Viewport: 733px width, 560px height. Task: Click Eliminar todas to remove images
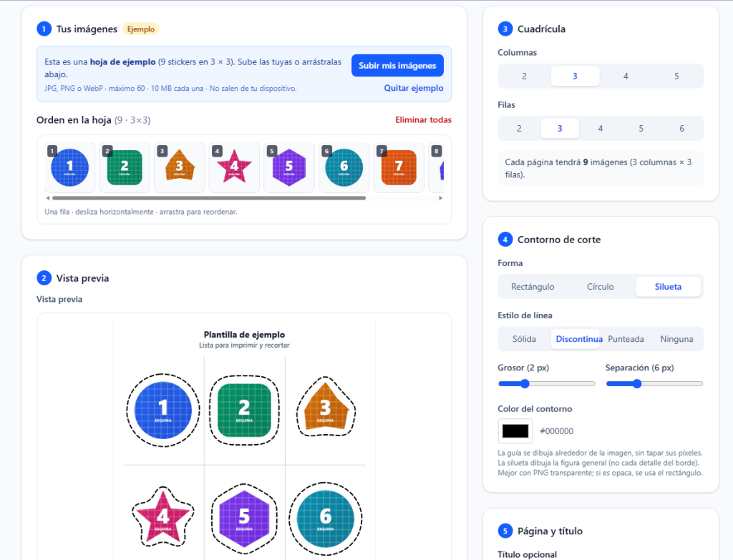[424, 120]
